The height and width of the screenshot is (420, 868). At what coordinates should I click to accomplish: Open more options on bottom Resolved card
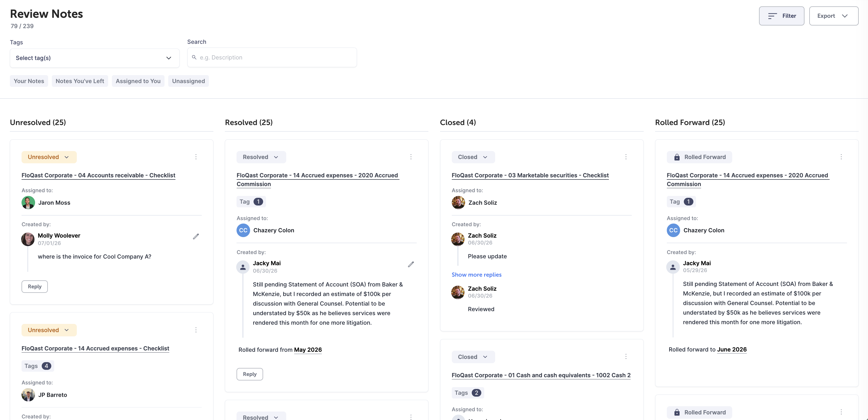click(411, 417)
